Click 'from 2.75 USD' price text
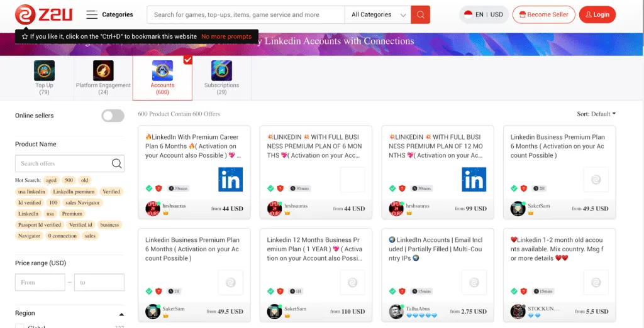 click(468, 312)
